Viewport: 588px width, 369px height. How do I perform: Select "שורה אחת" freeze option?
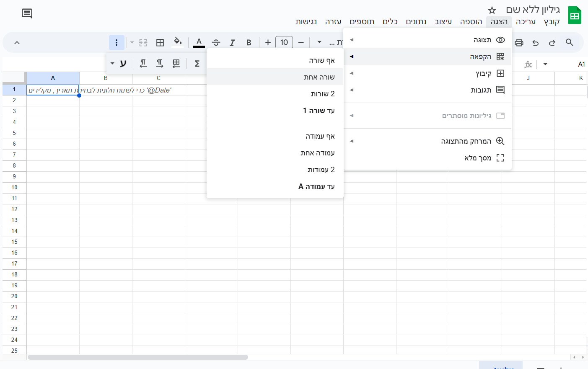(x=319, y=77)
